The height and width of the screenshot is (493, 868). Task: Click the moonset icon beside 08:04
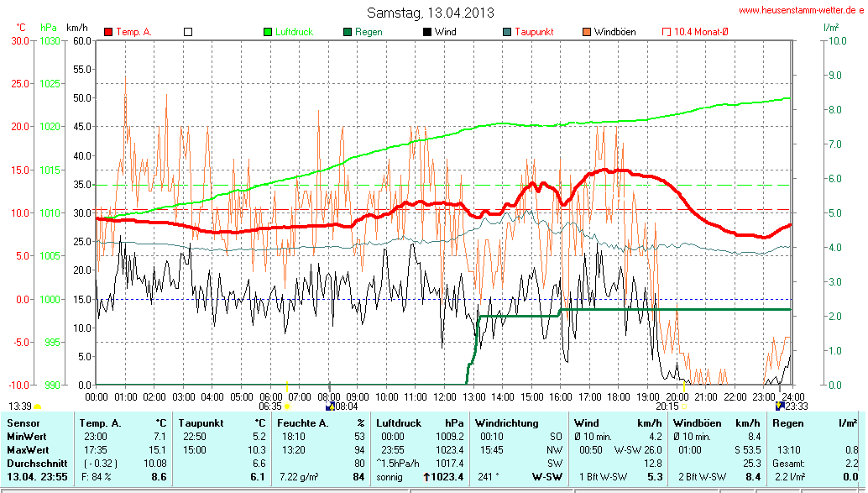point(330,406)
